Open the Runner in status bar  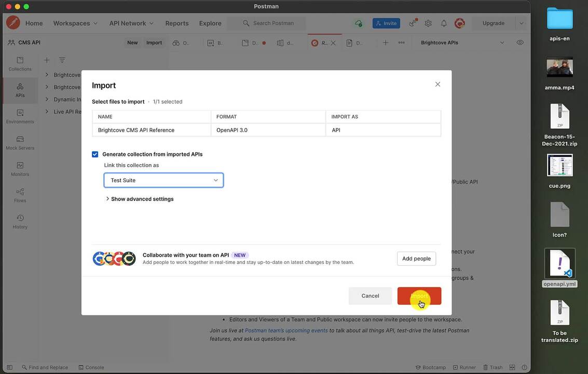464,367
